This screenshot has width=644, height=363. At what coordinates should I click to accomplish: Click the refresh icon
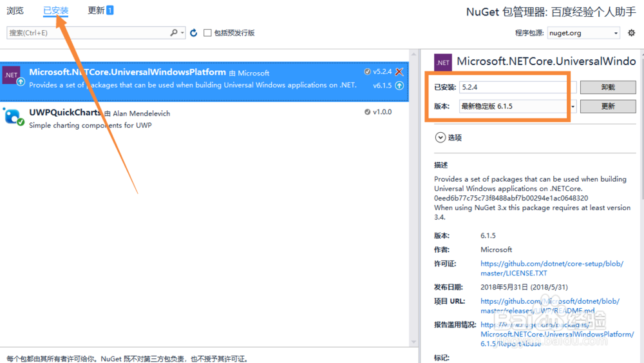coord(194,32)
